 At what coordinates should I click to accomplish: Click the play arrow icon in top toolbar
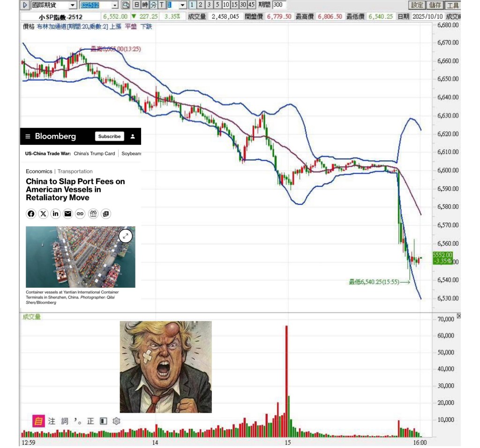(25, 5)
